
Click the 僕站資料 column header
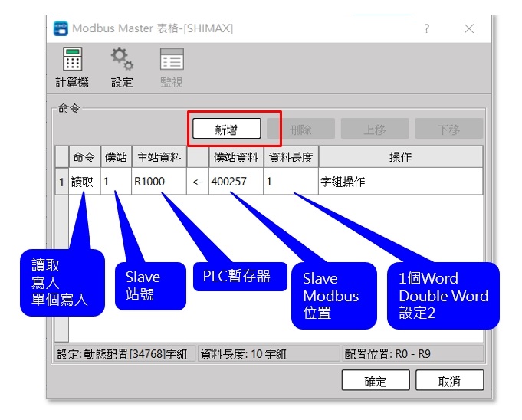pyautogui.click(x=235, y=157)
